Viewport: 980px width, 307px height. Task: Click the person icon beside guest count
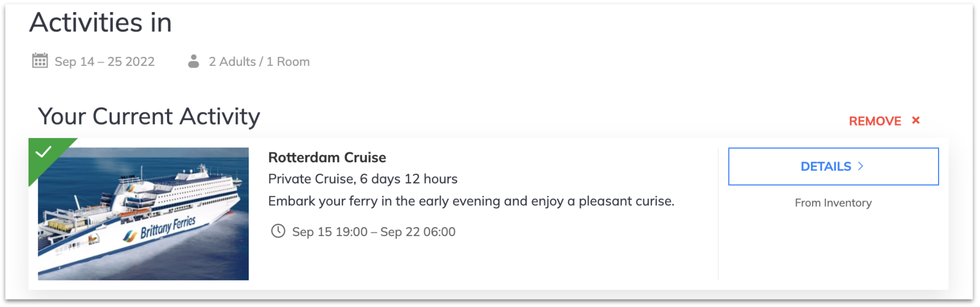coord(194,61)
